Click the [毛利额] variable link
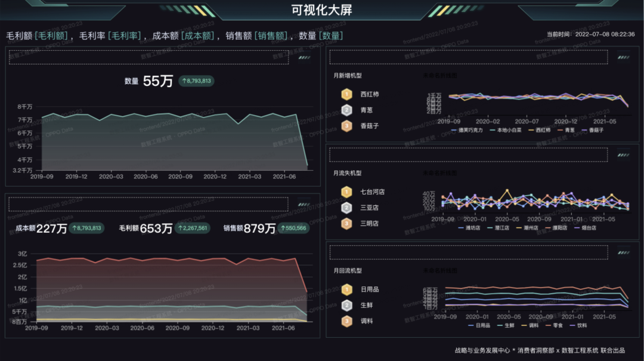Screen dimensions: 644x361 51,36
